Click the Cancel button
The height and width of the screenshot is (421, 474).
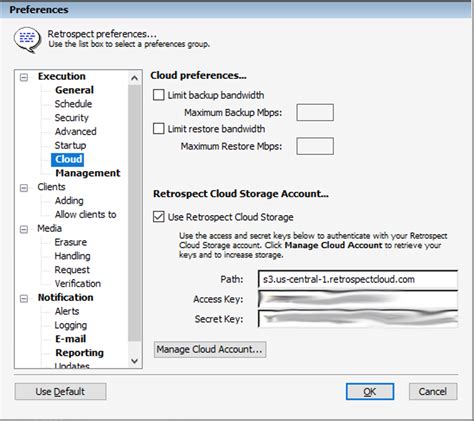433,391
